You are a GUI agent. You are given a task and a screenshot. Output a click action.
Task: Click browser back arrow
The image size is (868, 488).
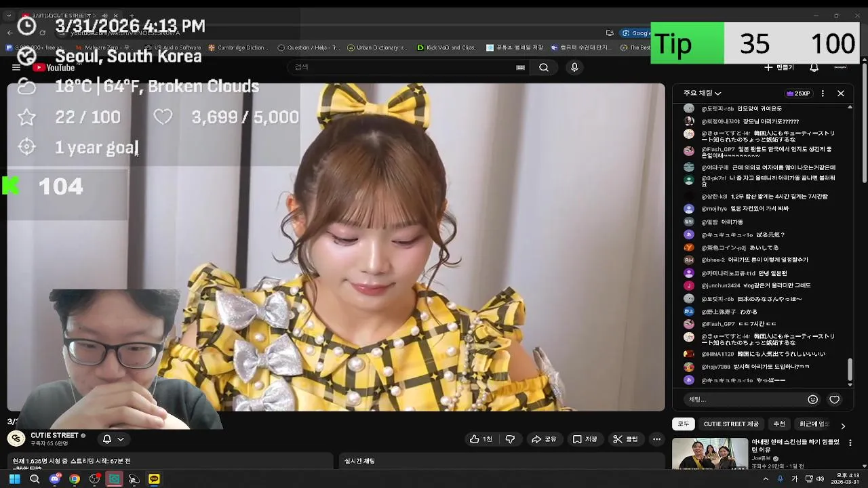pos(9,33)
